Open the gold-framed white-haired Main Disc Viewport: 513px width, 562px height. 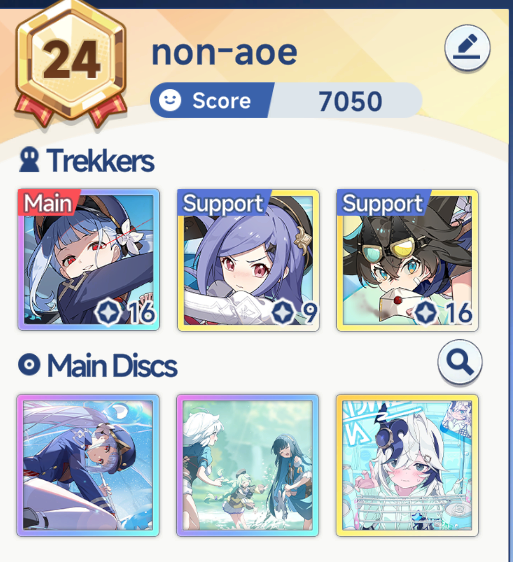[407, 465]
